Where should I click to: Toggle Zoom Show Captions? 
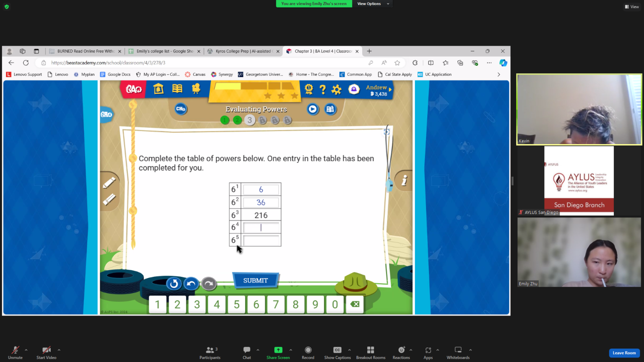click(x=338, y=352)
